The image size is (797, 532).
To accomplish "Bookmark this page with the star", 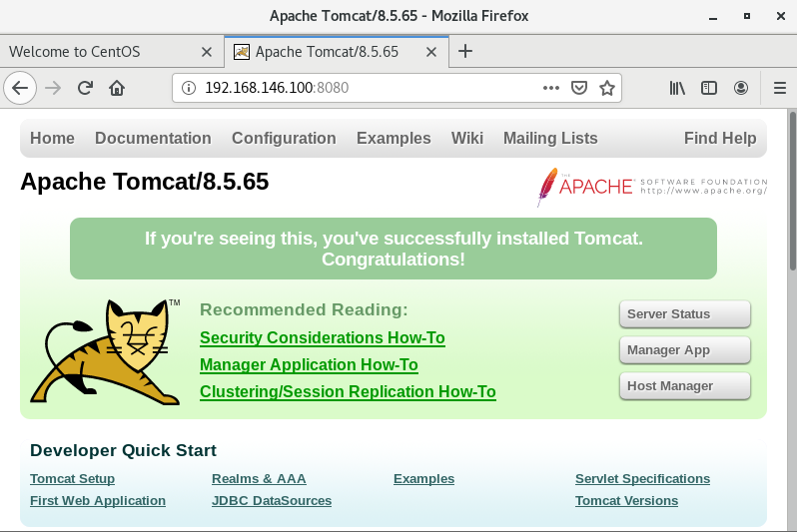I will [607, 88].
